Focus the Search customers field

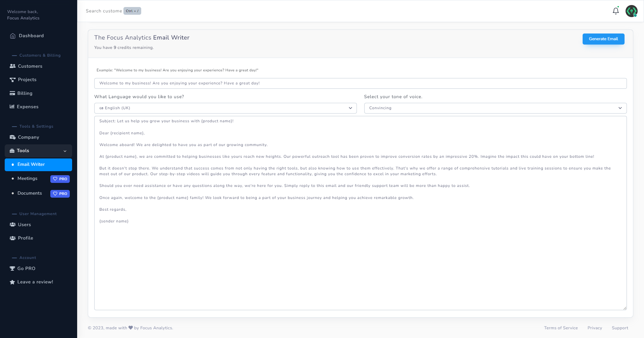(x=104, y=11)
